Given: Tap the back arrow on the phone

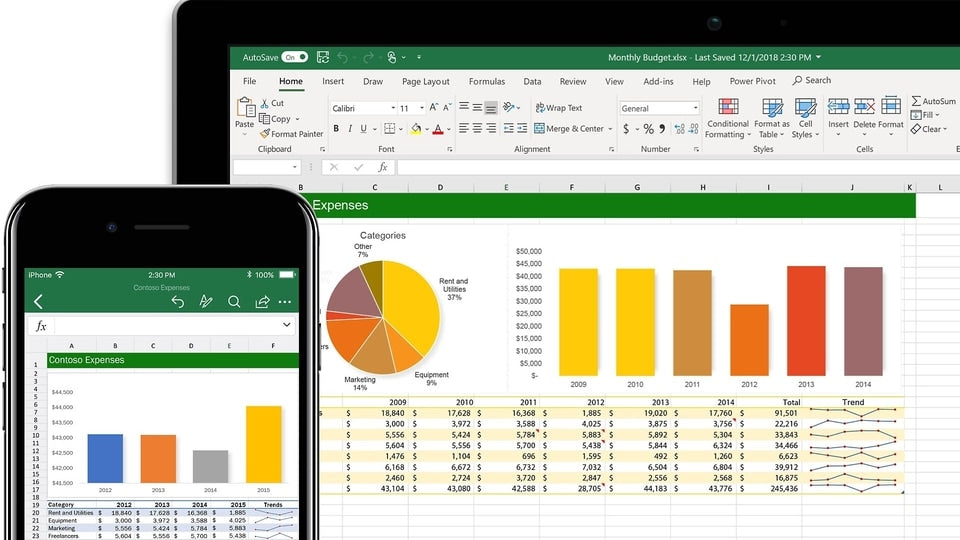Looking at the screenshot, I should [x=39, y=301].
